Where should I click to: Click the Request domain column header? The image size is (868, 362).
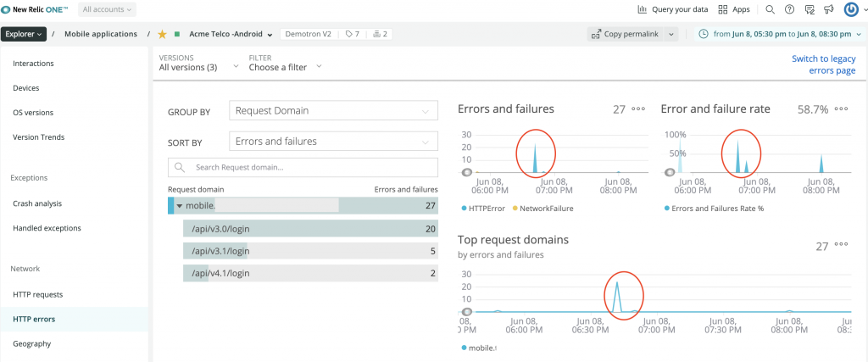[196, 189]
